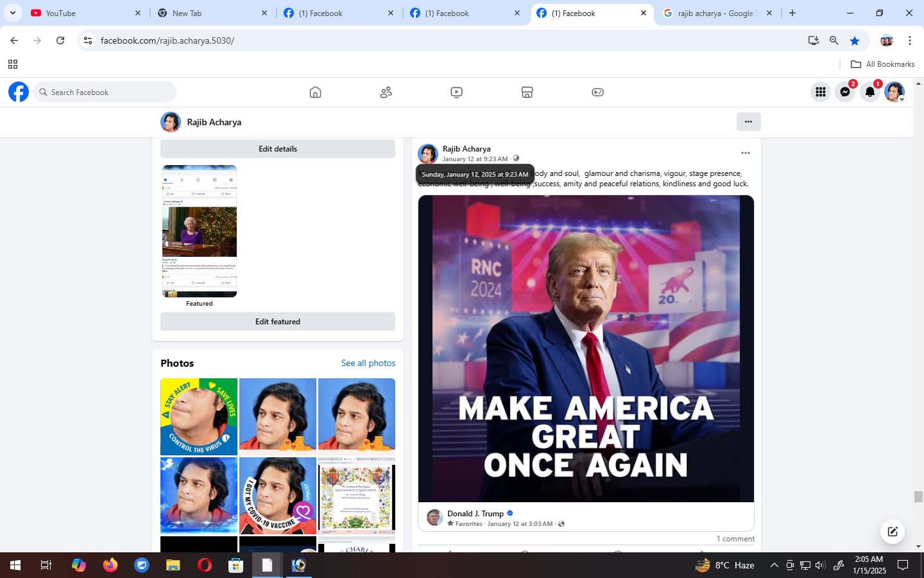Open a new browser tab
The image size is (924, 578).
pos(792,13)
